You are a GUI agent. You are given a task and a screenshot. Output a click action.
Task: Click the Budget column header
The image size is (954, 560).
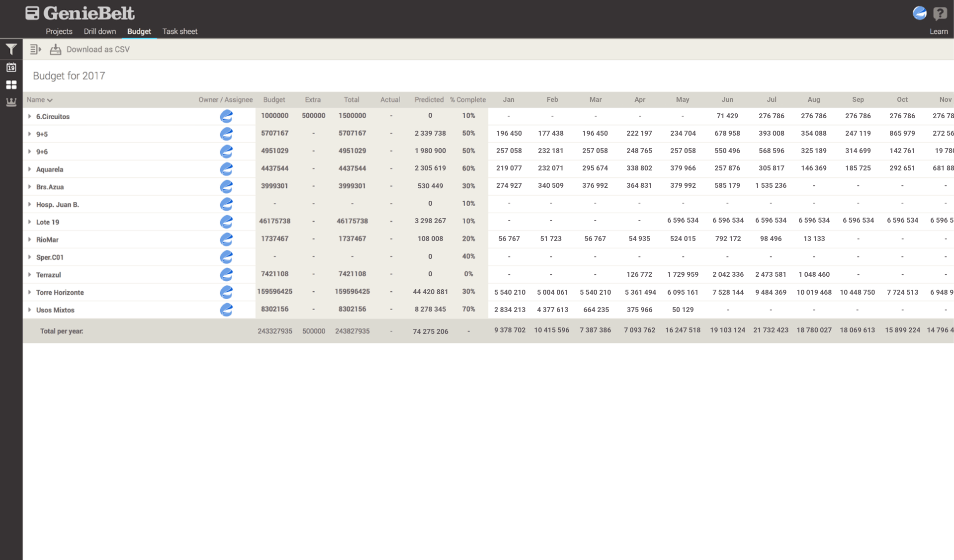(274, 99)
